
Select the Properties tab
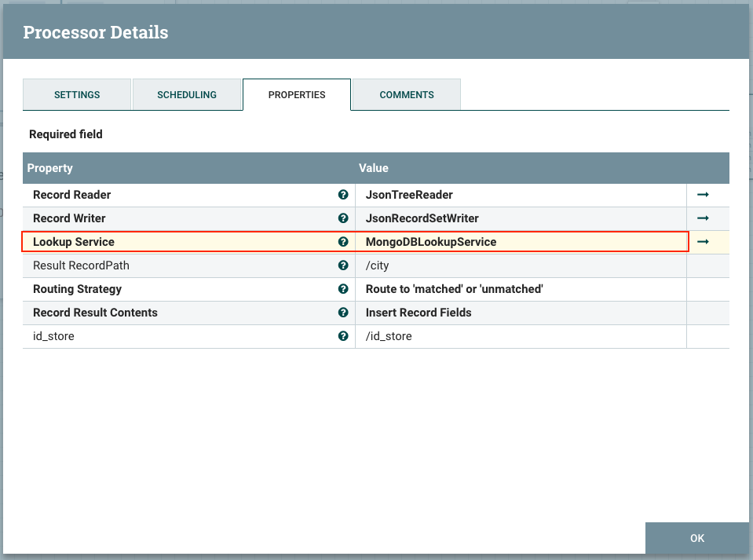[x=297, y=94]
